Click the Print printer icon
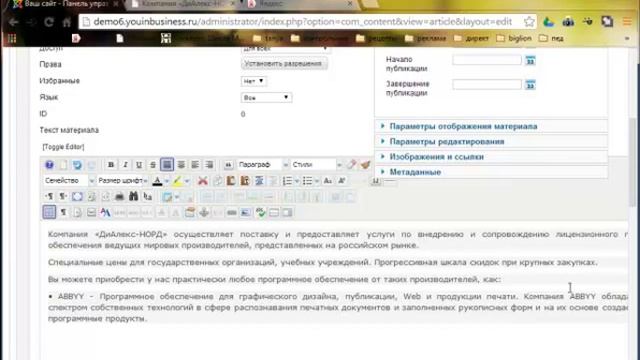The height and width of the screenshot is (360, 640). click(119, 197)
